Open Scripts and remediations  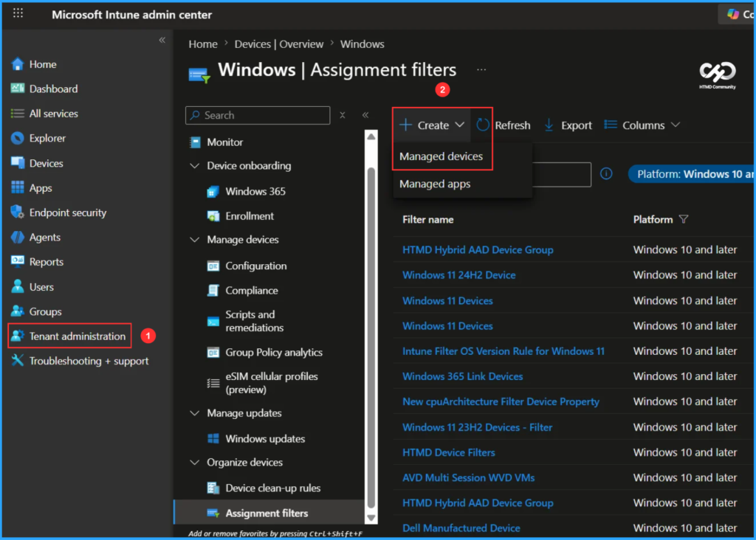255,321
